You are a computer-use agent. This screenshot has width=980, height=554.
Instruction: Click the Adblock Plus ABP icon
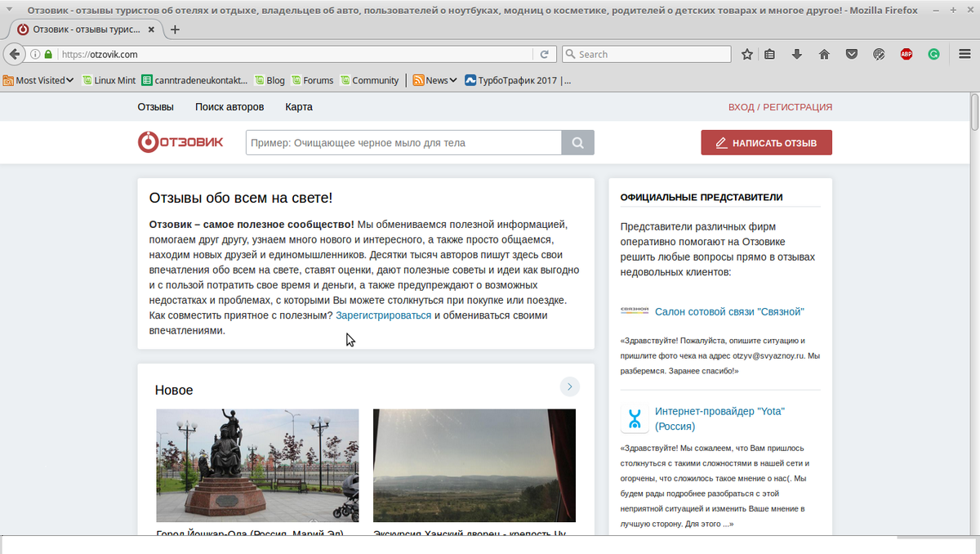click(x=906, y=55)
